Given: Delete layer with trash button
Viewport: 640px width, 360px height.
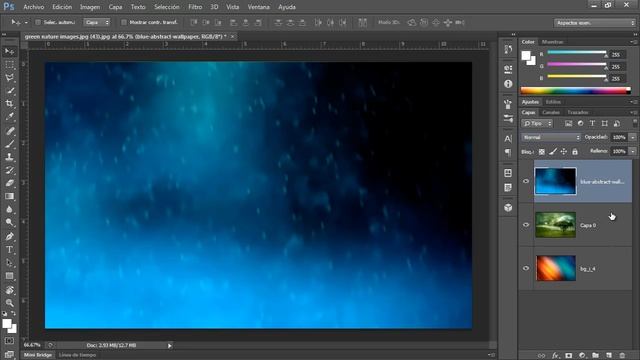Looking at the screenshot, I should point(622,356).
